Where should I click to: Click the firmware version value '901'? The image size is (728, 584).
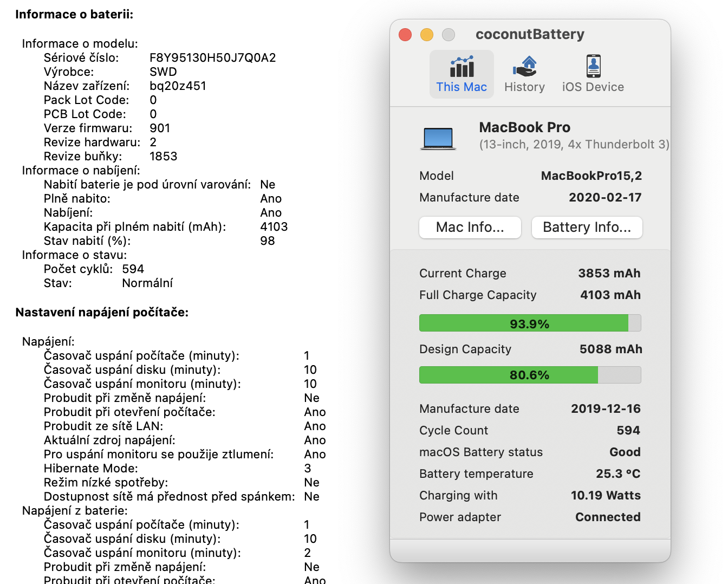[x=160, y=128]
